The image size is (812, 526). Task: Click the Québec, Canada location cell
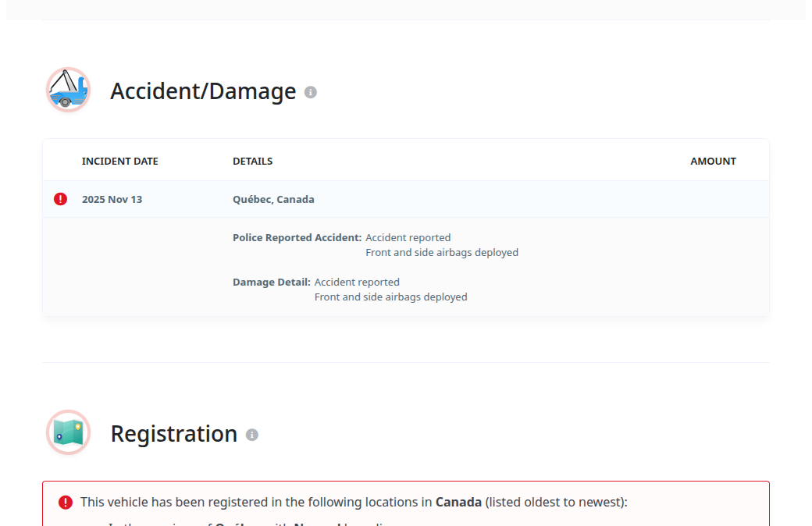pos(273,199)
